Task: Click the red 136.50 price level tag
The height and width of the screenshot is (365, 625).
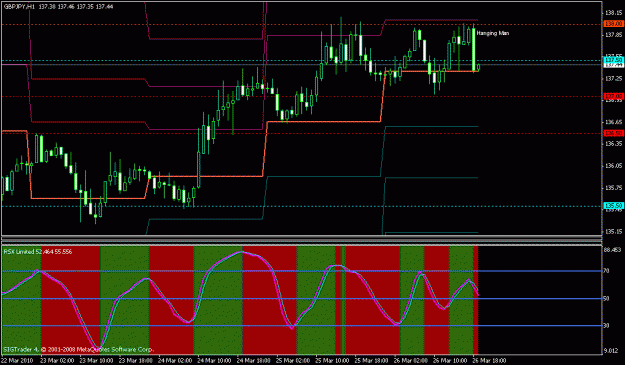Action: click(x=613, y=133)
